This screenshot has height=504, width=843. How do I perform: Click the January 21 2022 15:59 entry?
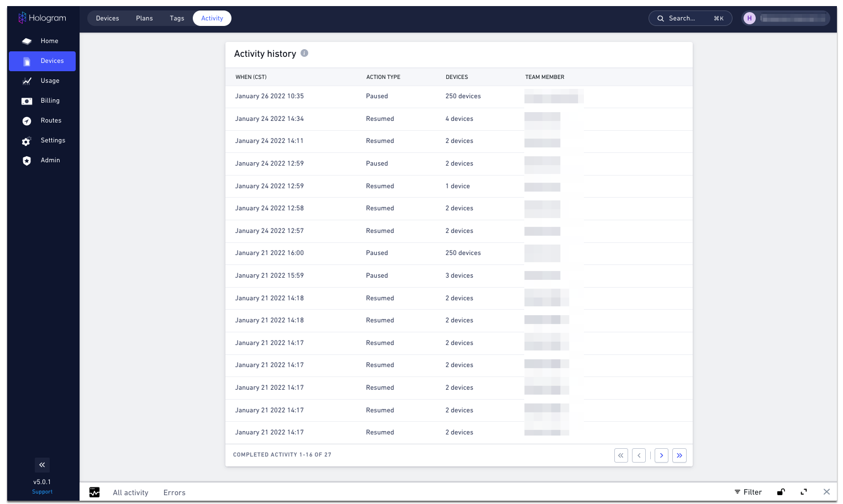(x=270, y=275)
